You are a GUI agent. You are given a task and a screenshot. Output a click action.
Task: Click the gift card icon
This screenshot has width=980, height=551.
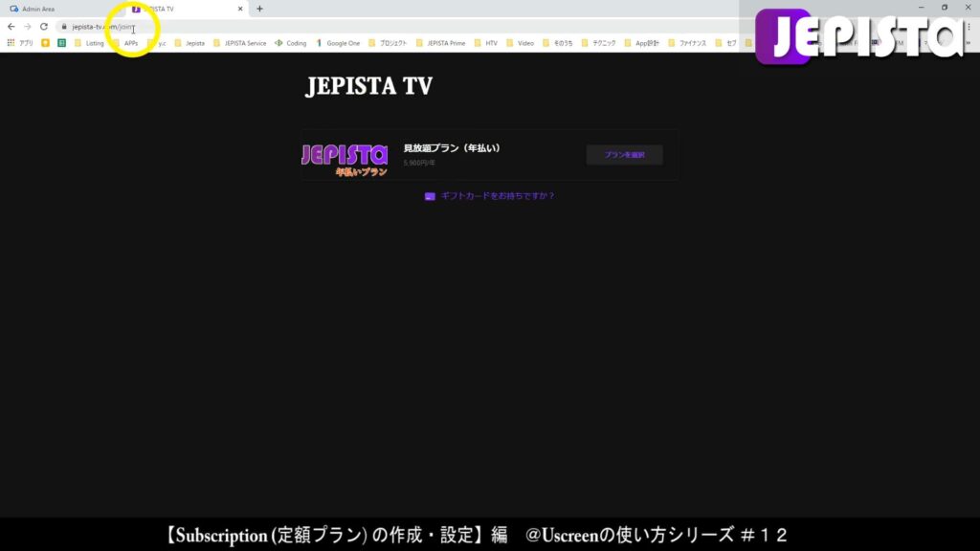coord(430,196)
